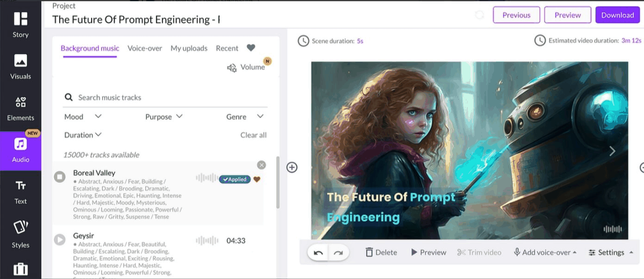
Task: Remove Boreal Valley with the X button
Action: coord(261,165)
